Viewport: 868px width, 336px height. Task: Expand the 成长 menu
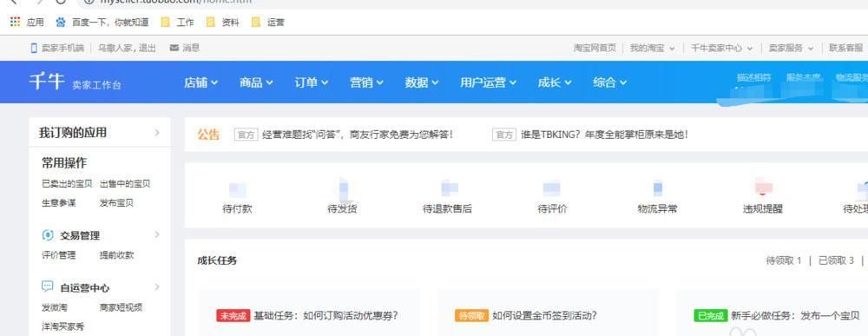[x=555, y=82]
